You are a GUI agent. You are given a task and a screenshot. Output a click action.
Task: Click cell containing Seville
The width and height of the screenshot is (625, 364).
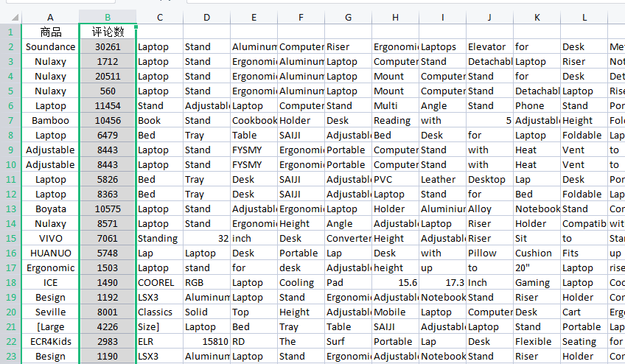[x=50, y=312]
